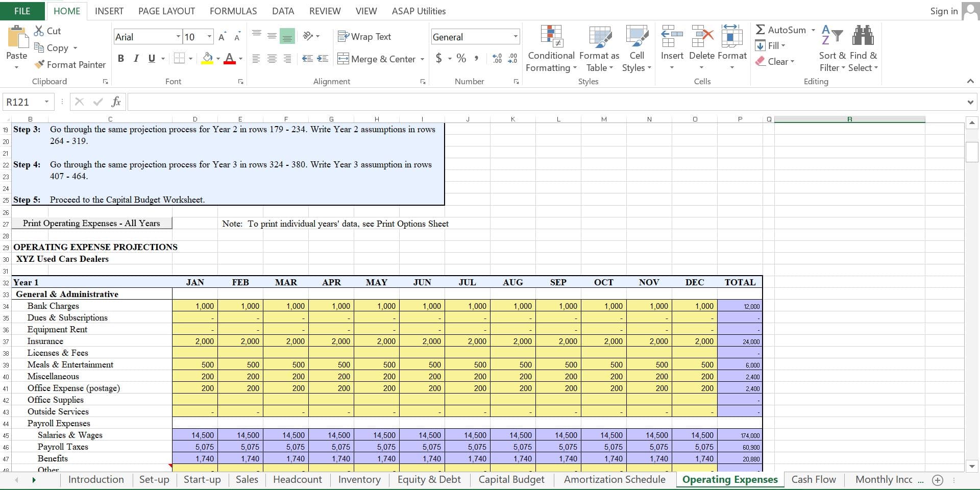The height and width of the screenshot is (490, 980).
Task: Toggle align text left
Action: [x=257, y=59]
